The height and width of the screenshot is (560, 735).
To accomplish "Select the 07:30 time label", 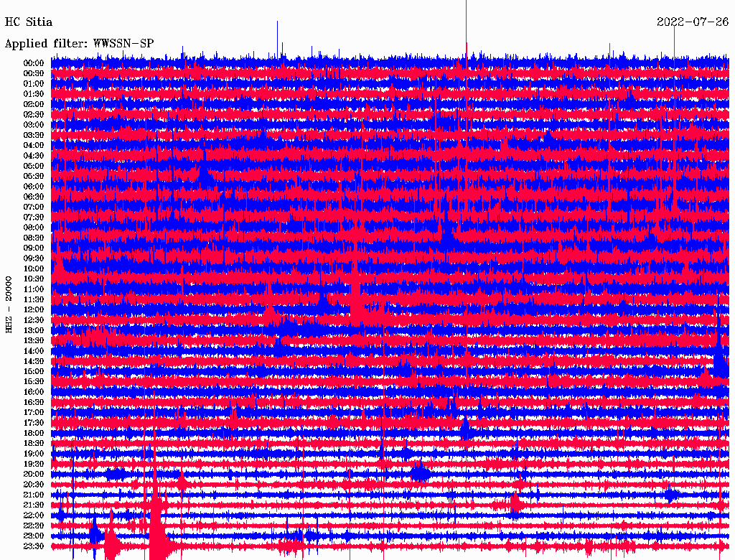I will tap(34, 217).
